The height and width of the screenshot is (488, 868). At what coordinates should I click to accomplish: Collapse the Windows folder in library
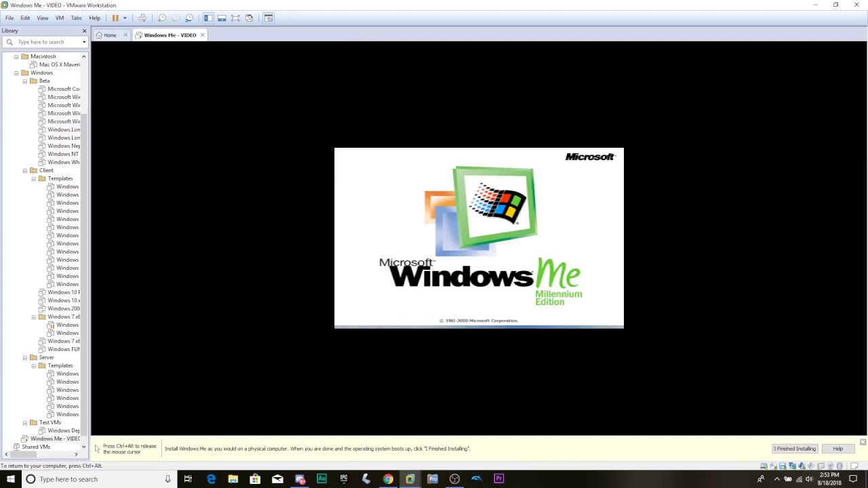coord(16,73)
